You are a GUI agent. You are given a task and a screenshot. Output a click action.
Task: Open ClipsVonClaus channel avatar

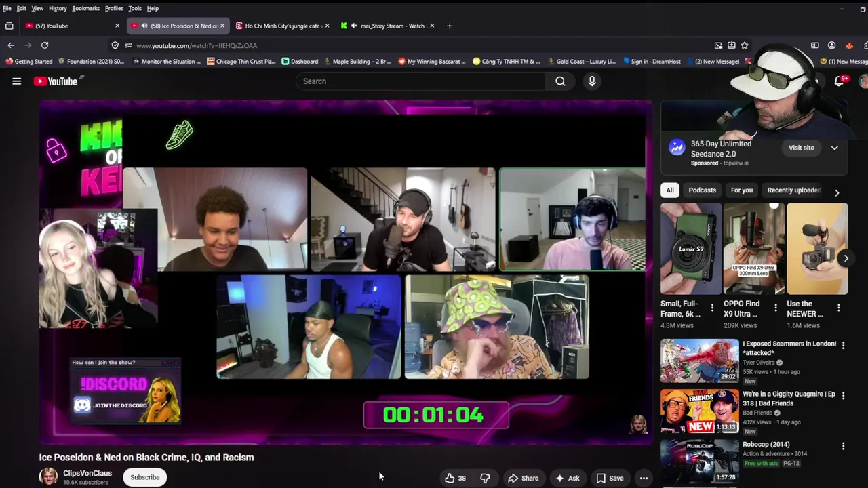pos(48,476)
